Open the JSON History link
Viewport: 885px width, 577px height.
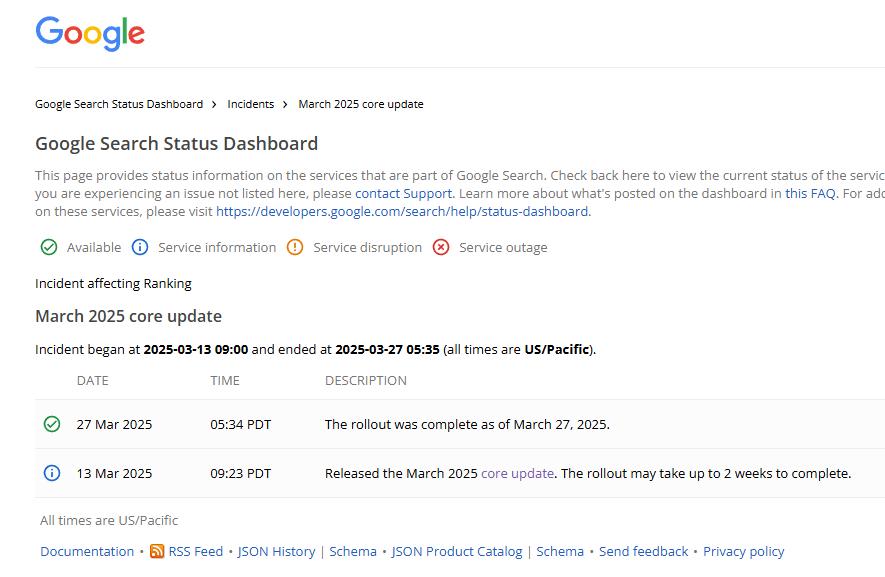[x=277, y=552]
